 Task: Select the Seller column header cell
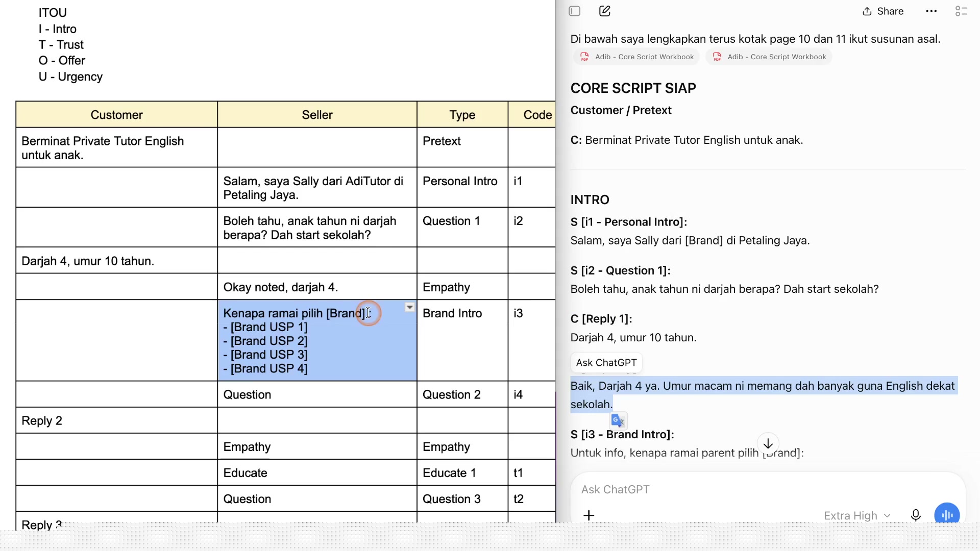pos(317,115)
